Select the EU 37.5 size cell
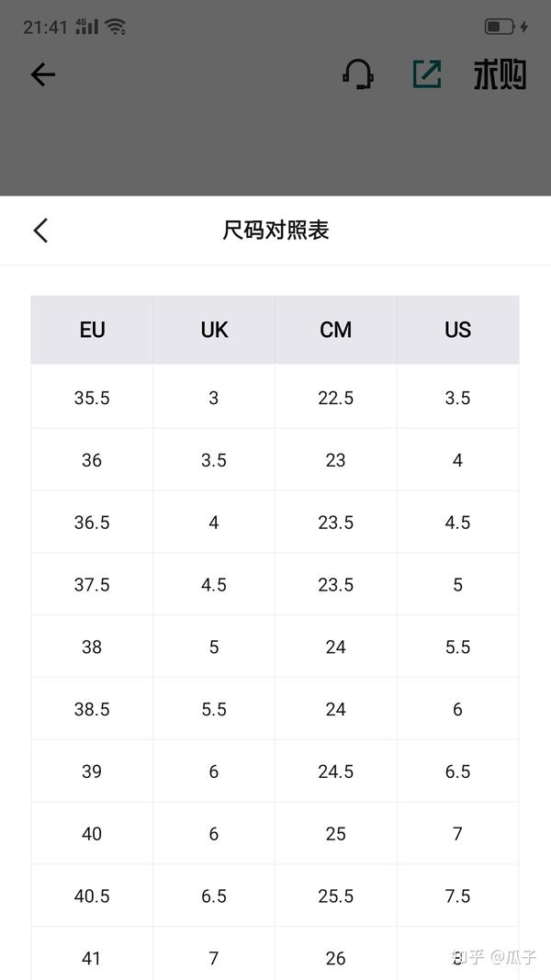Image resolution: width=551 pixels, height=980 pixels. tap(92, 584)
